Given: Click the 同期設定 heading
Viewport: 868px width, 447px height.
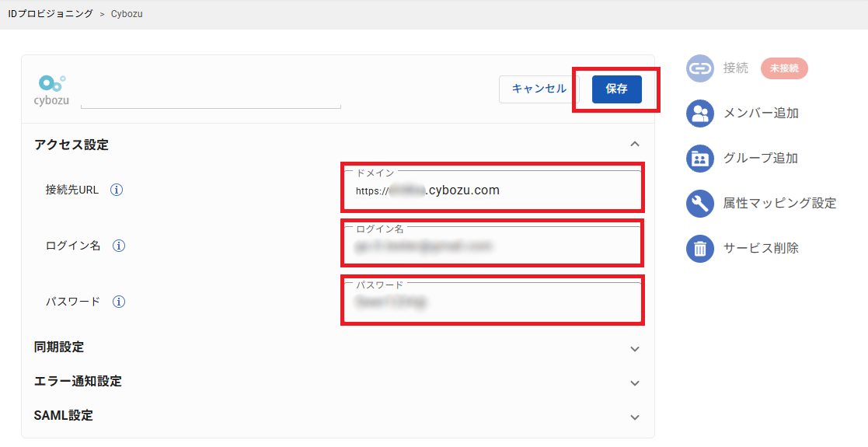Looking at the screenshot, I should coord(59,347).
